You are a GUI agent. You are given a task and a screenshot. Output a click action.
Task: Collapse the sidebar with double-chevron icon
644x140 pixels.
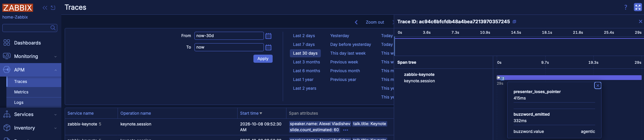click(45, 8)
